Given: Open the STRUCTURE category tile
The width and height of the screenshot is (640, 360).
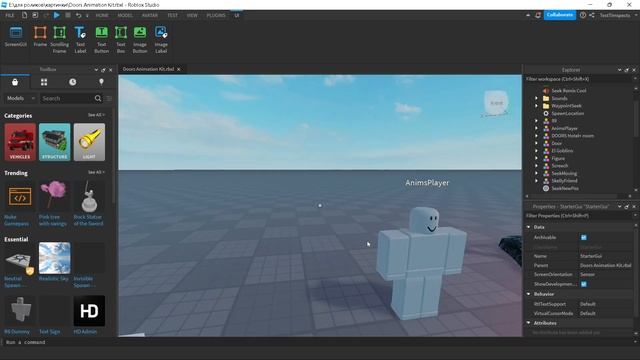Looking at the screenshot, I should 55,142.
